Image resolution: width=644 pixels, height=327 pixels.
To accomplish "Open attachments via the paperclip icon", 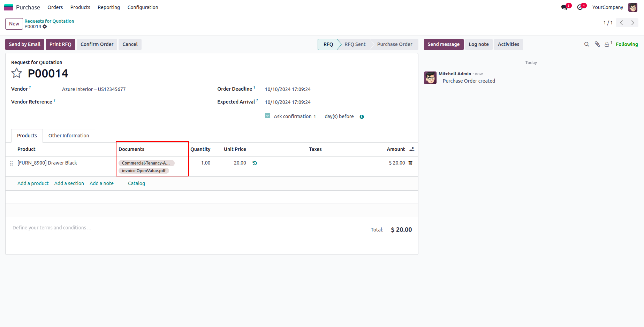I will 597,44.
